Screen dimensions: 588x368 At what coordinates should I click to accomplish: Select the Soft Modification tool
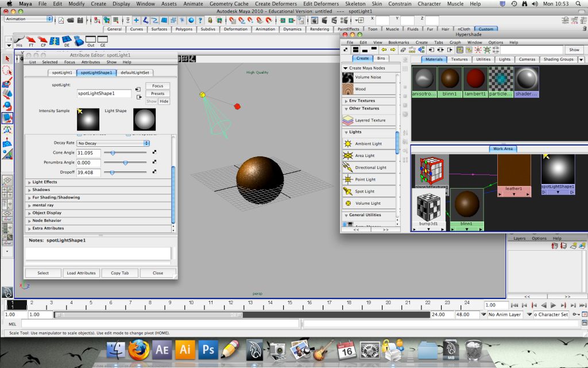7,143
